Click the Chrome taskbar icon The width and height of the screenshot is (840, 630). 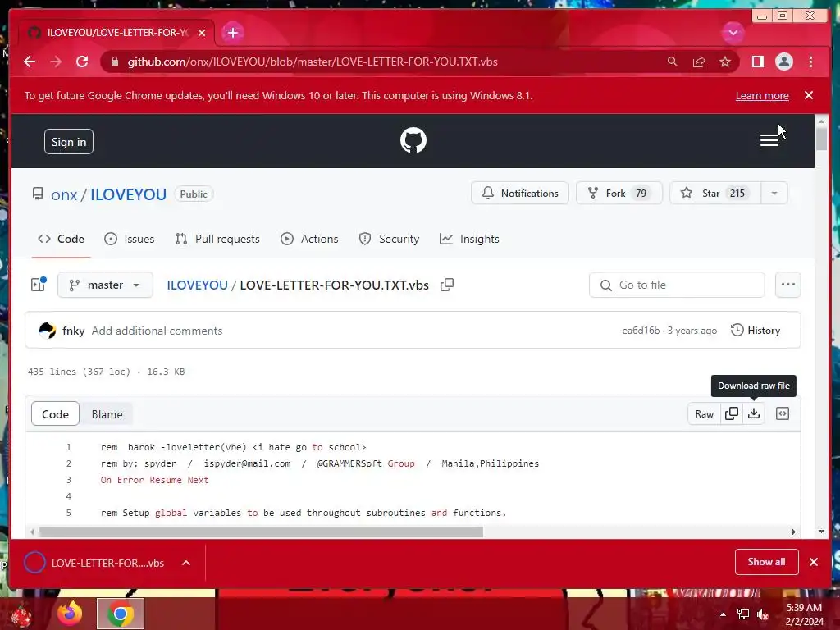pyautogui.click(x=121, y=614)
